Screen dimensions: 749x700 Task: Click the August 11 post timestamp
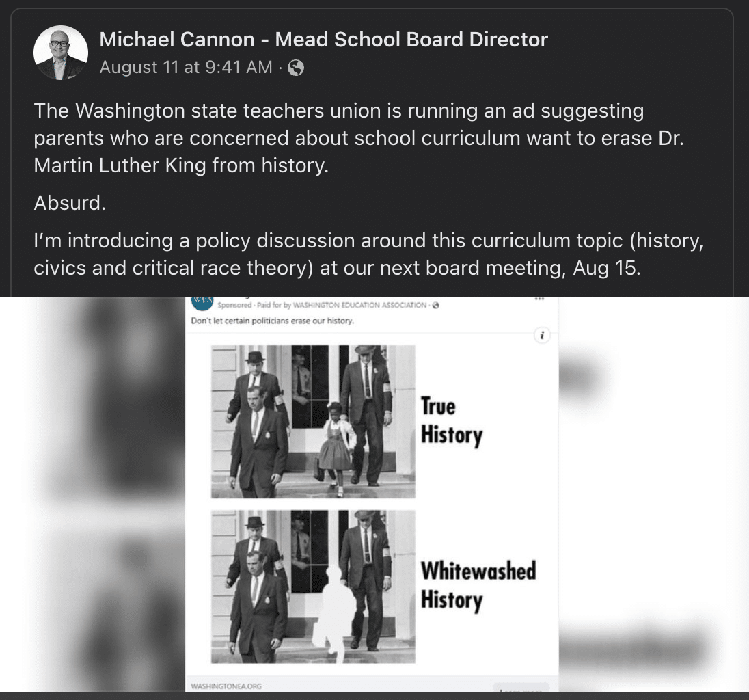(x=185, y=67)
